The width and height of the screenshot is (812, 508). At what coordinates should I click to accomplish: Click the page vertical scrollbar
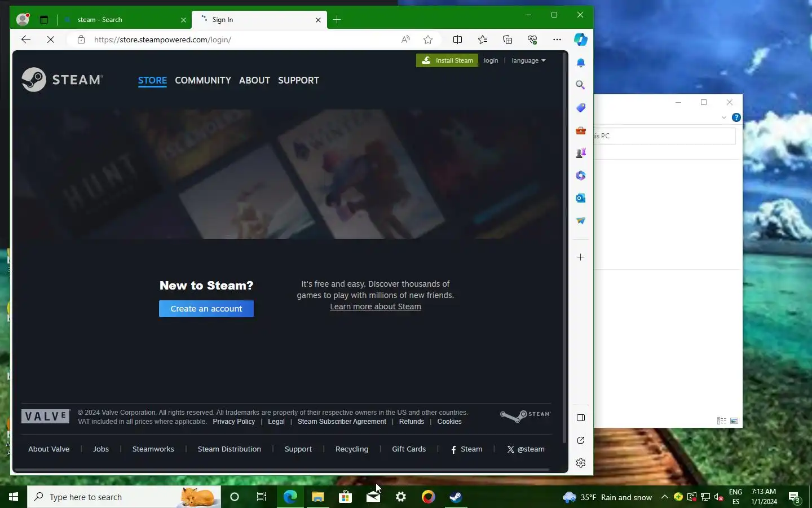pyautogui.click(x=564, y=248)
